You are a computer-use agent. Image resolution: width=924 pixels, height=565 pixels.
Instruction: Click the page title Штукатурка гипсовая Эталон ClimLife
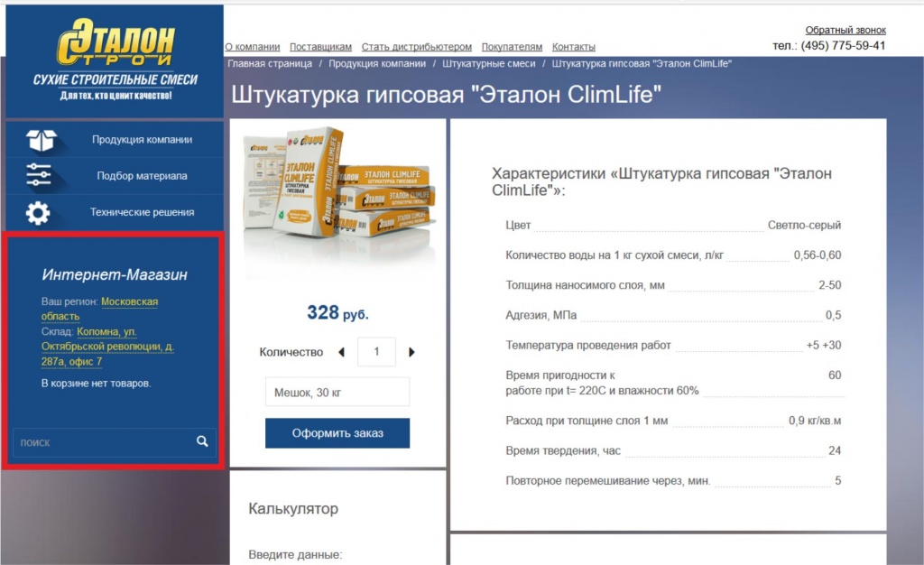446,94
